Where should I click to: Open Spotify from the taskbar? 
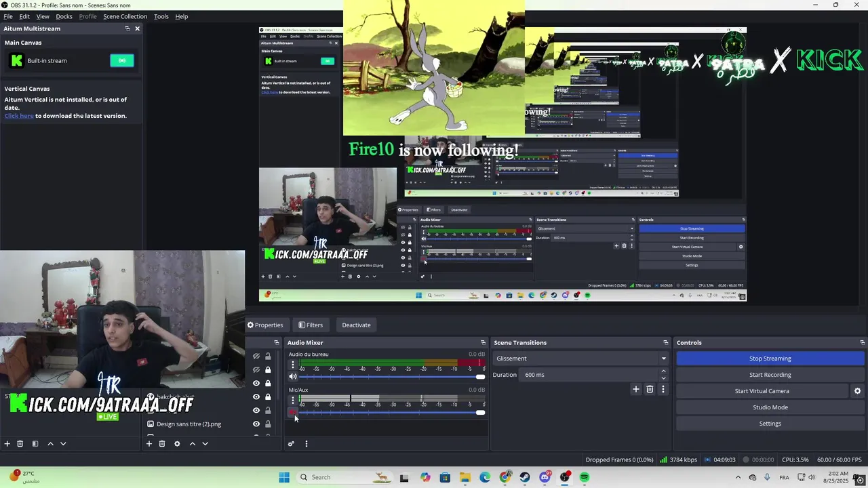coord(585,477)
